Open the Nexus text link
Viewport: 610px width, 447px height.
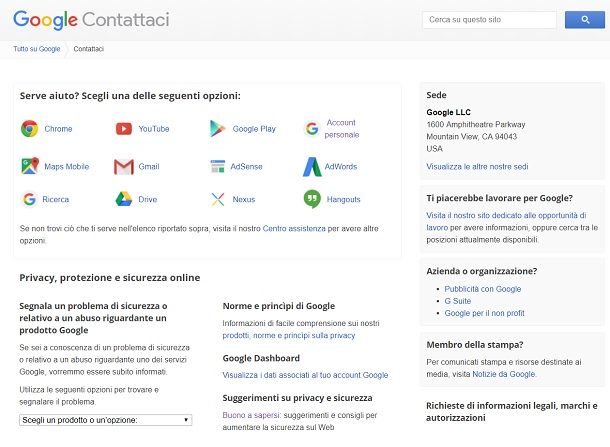pyautogui.click(x=244, y=199)
